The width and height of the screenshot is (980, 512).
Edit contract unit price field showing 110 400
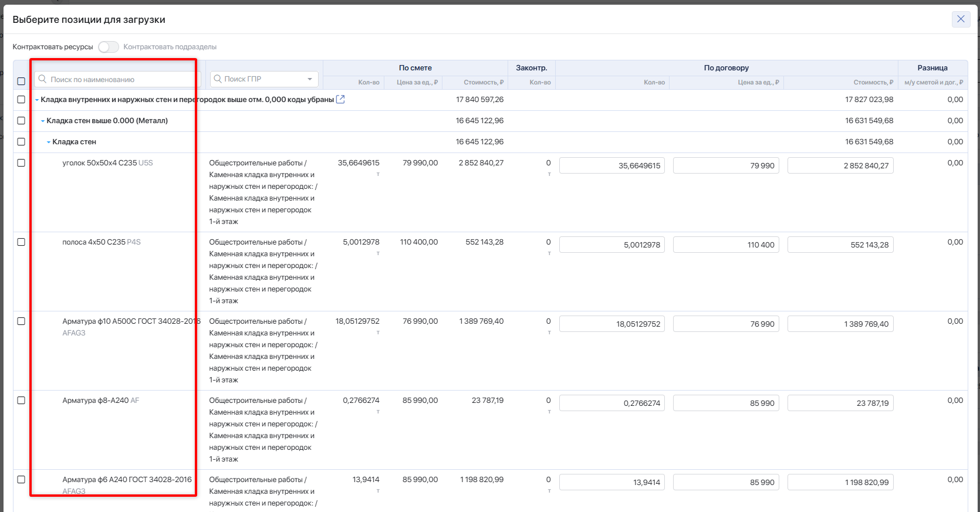(725, 245)
